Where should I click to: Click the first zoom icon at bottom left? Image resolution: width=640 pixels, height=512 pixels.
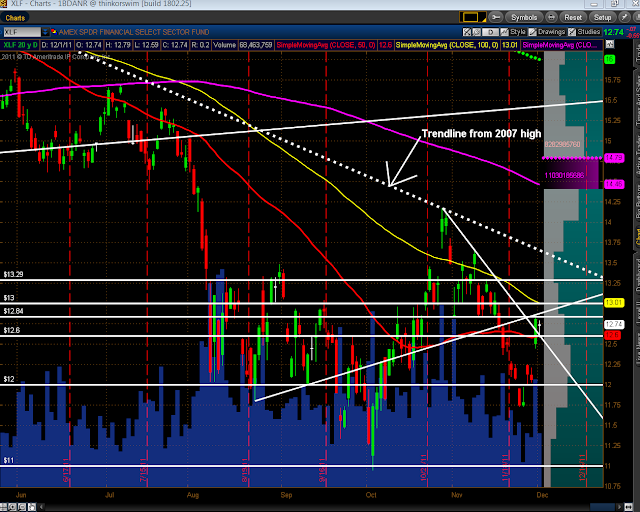coord(4,507)
